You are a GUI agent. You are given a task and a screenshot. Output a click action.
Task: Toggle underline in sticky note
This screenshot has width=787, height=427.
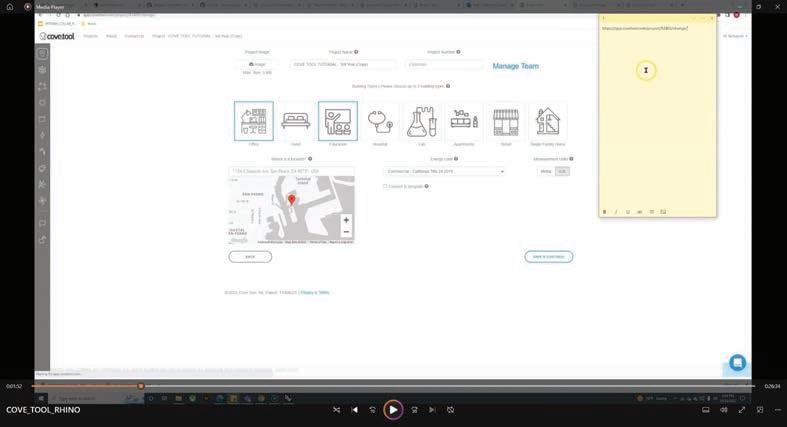point(627,212)
